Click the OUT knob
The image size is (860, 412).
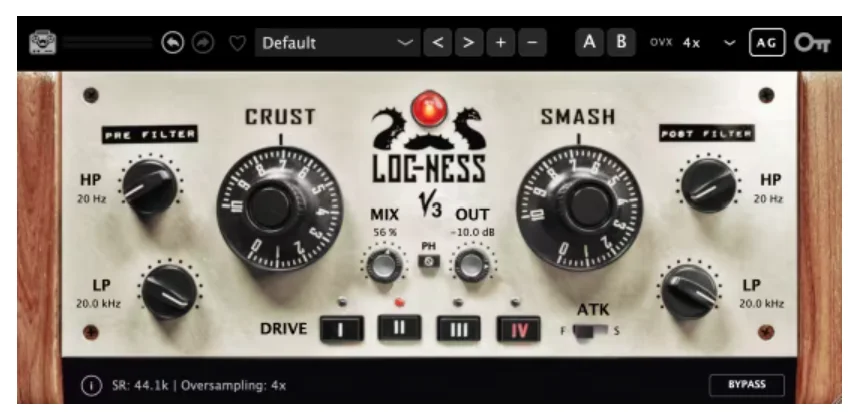(x=472, y=266)
